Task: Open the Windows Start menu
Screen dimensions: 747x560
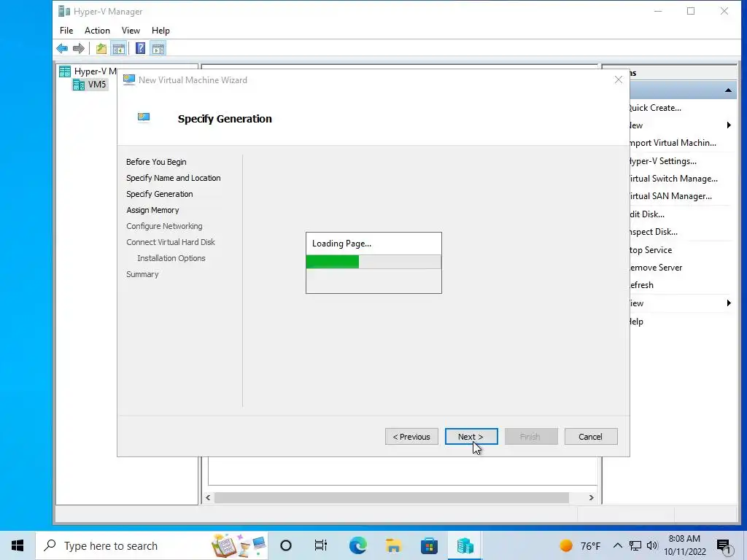Action: 18,545
